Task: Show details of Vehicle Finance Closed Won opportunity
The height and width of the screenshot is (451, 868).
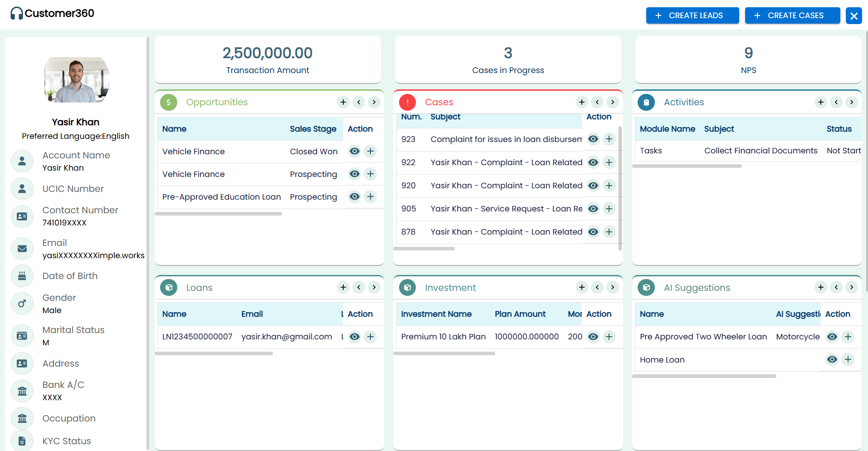Action: pos(354,151)
